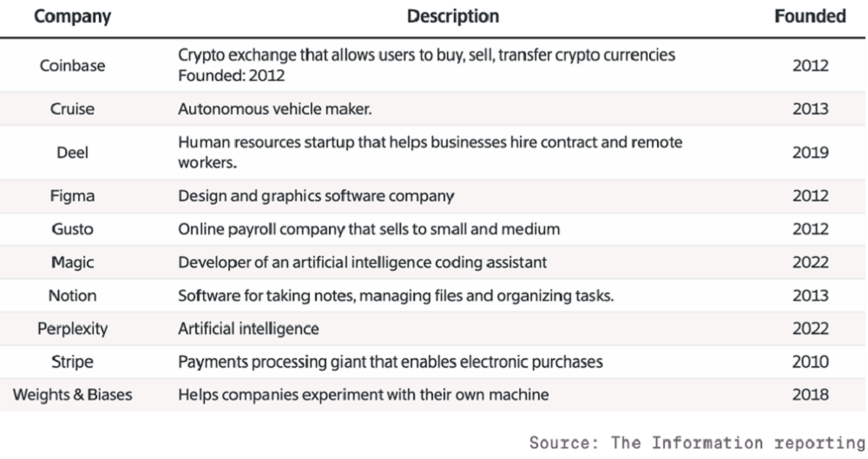Click Deel's founded year 2019
The image size is (868, 459).
(811, 152)
